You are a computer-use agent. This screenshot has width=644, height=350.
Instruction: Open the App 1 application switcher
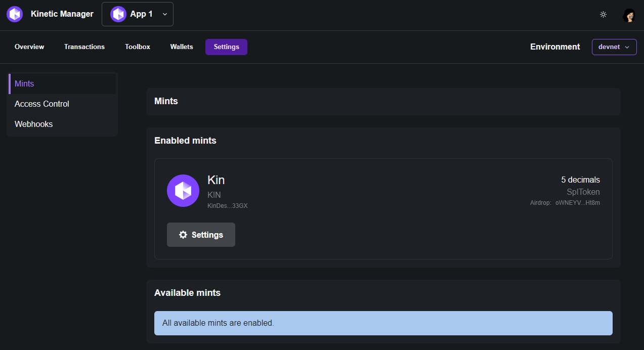click(x=138, y=14)
